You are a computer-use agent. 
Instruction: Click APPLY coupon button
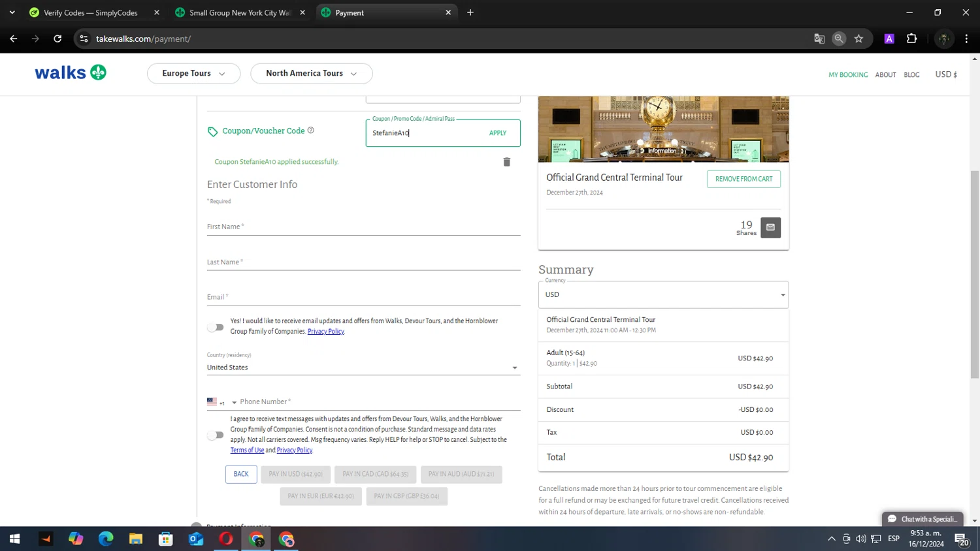[498, 133]
